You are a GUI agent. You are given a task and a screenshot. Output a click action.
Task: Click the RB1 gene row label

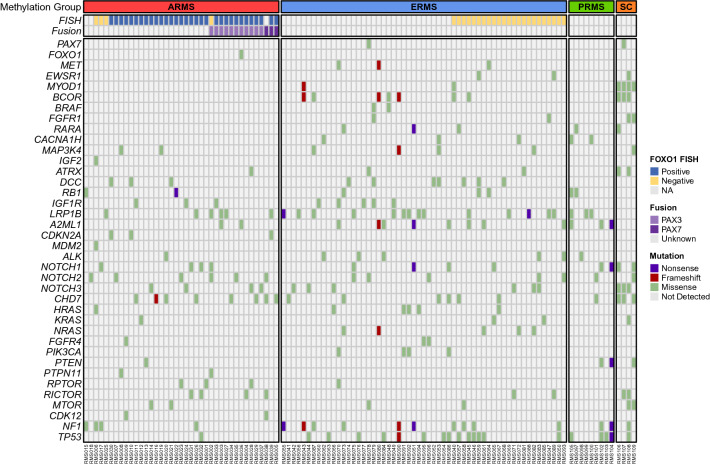(x=72, y=193)
